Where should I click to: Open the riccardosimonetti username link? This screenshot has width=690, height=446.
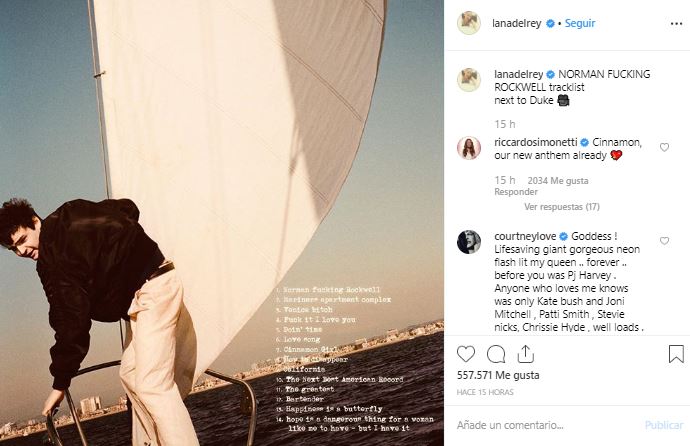tap(535, 143)
